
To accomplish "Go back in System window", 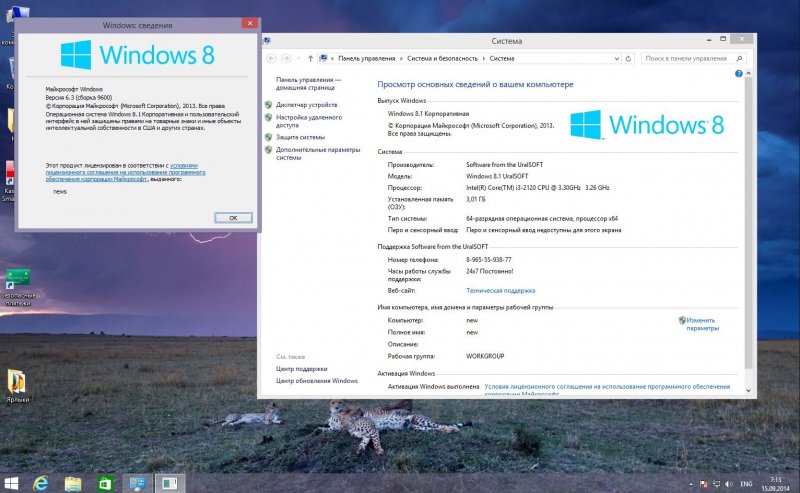I will [271, 58].
